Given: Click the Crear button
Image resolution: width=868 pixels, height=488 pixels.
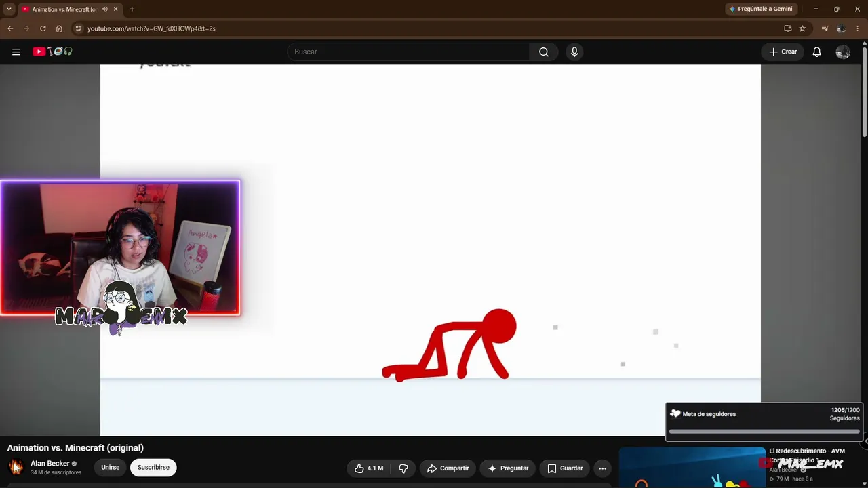Looking at the screenshot, I should [783, 52].
